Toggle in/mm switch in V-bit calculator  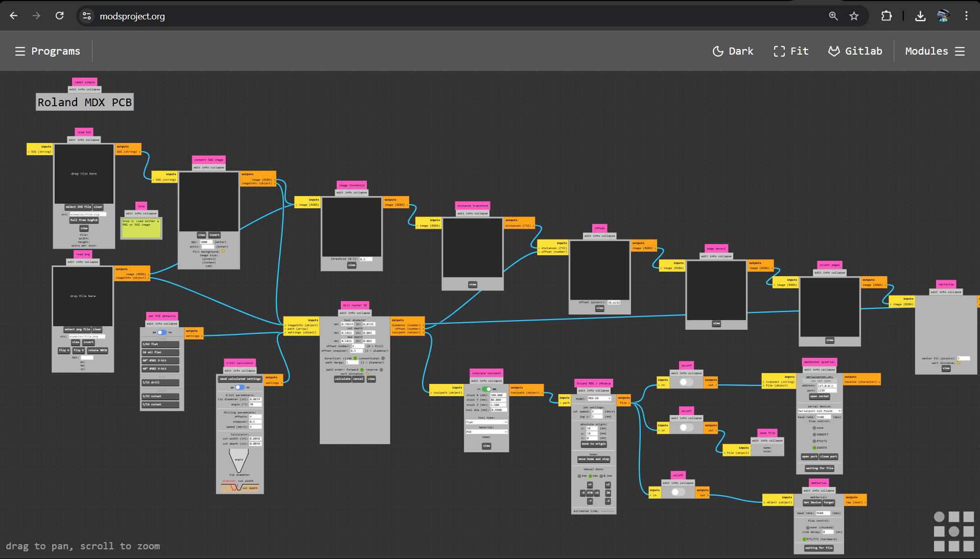pos(239,387)
